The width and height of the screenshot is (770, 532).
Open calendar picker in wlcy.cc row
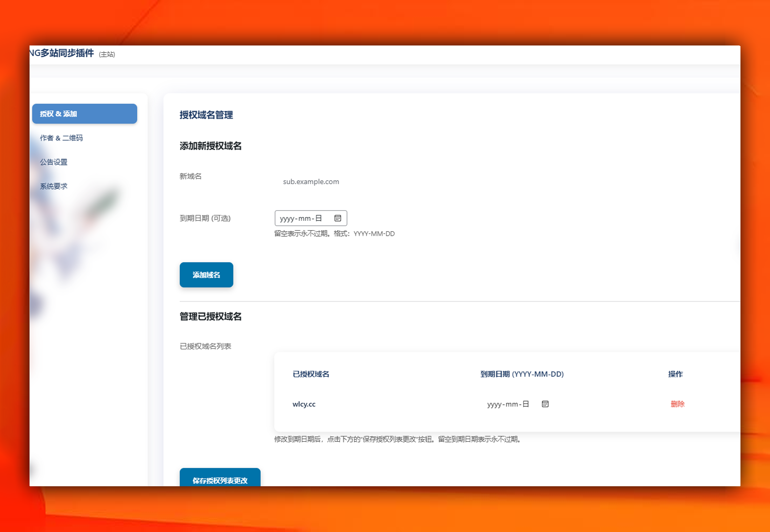545,404
